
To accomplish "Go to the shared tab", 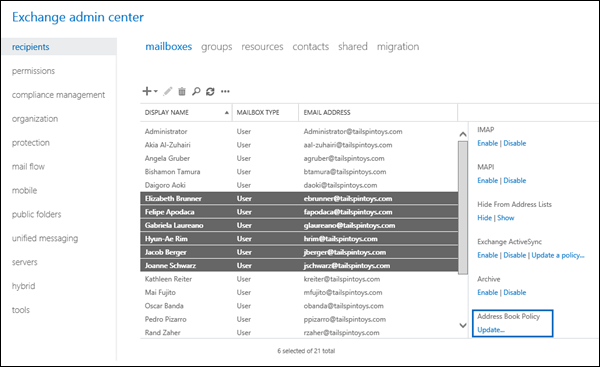I will tap(353, 47).
